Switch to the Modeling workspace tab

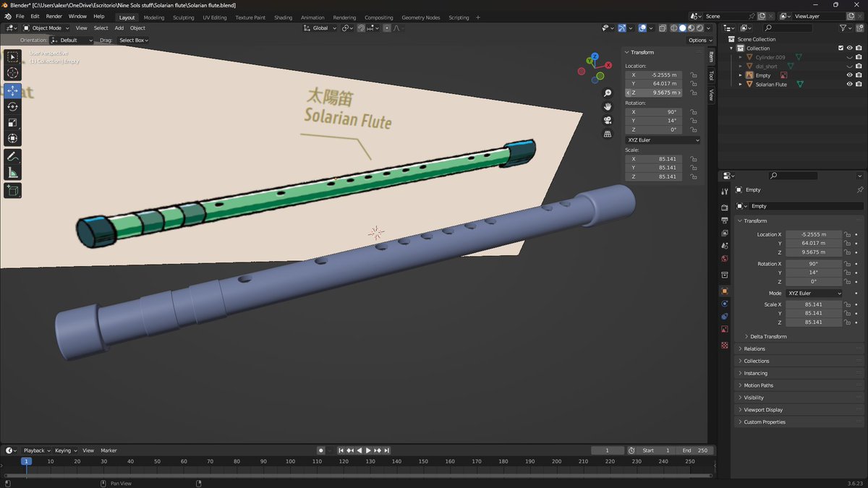pyautogui.click(x=154, y=17)
